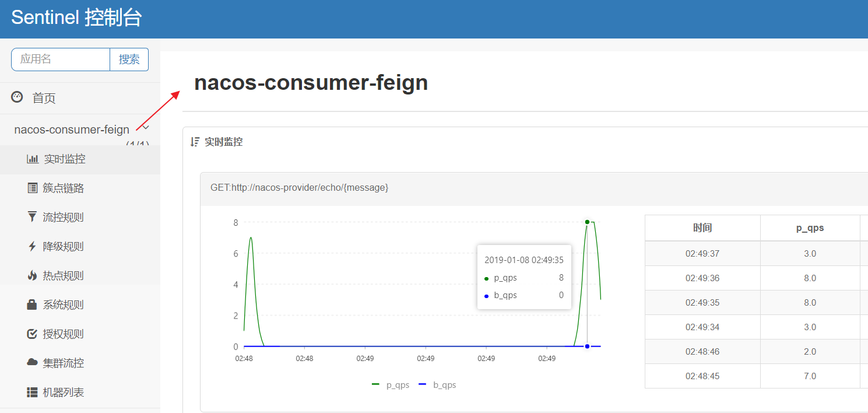Select 热点规则 in the sidebar
The width and height of the screenshot is (868, 413).
click(80, 276)
